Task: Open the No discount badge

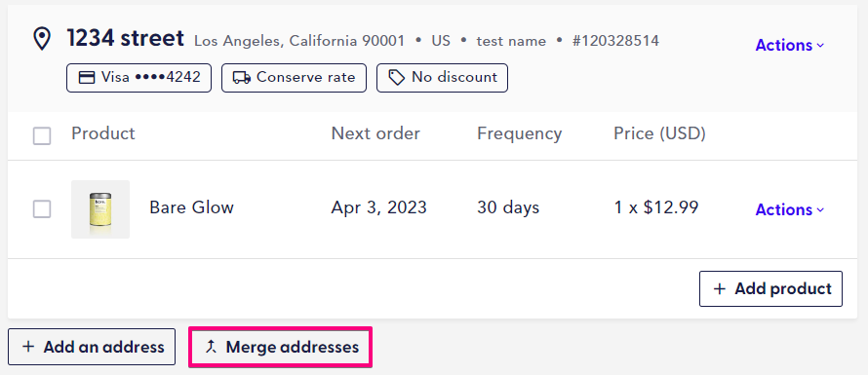Action: tap(443, 77)
